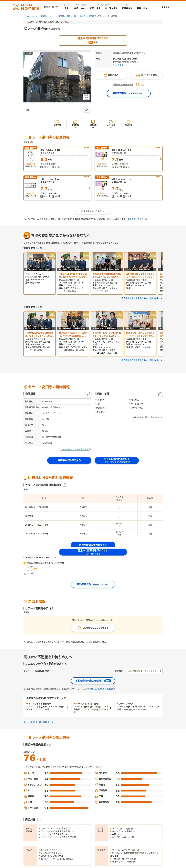Screen dimensions: 186x868
Task: Click the 不動産アーカイブ breadcrumb link
Action: tap(48, 16)
